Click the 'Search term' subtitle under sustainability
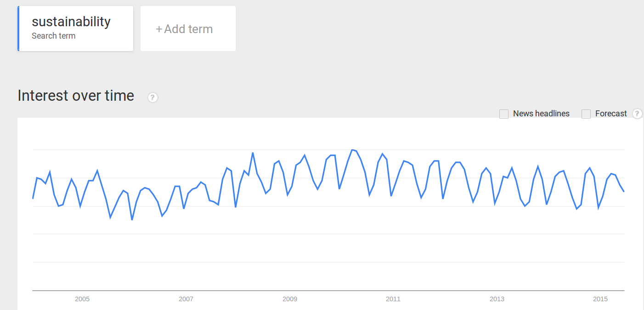 click(53, 36)
